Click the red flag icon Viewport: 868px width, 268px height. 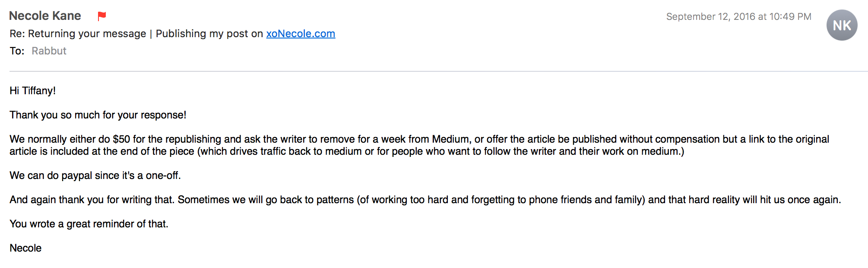click(x=102, y=16)
